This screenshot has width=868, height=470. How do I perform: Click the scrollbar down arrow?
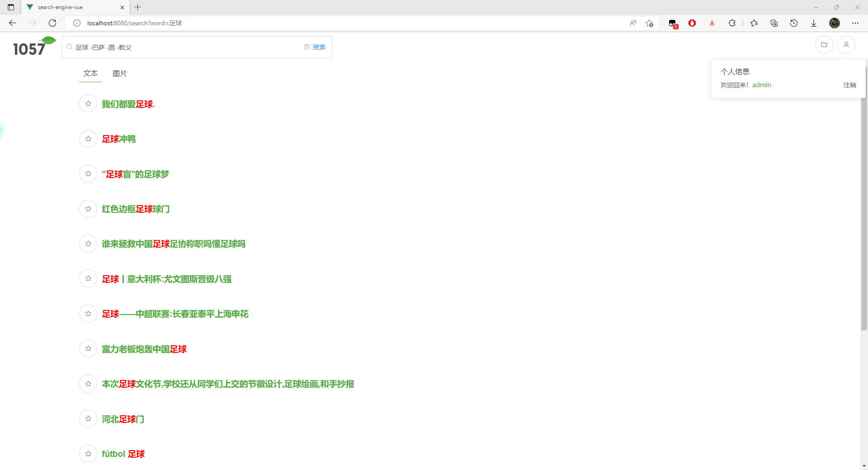[864, 466]
